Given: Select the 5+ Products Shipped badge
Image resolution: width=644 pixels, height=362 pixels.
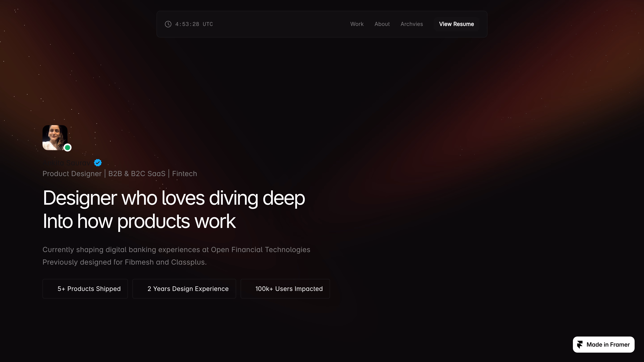Looking at the screenshot, I should click(85, 289).
